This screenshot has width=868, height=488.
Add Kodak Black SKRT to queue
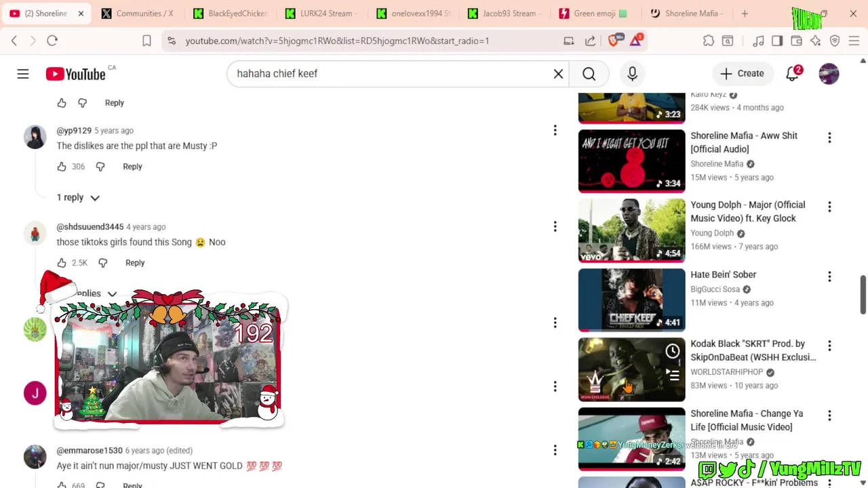point(672,374)
